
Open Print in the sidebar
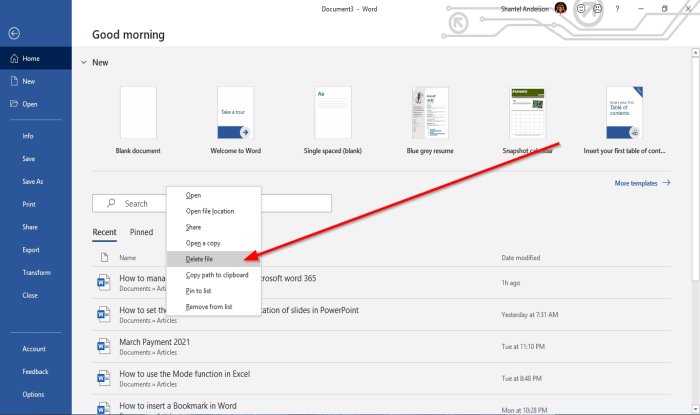29,204
